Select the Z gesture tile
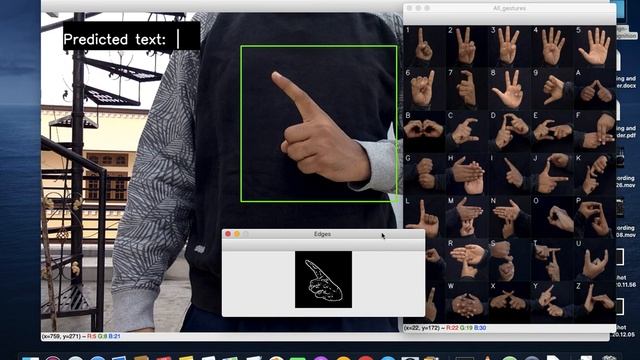640x360 pixels. pyautogui.click(x=594, y=302)
